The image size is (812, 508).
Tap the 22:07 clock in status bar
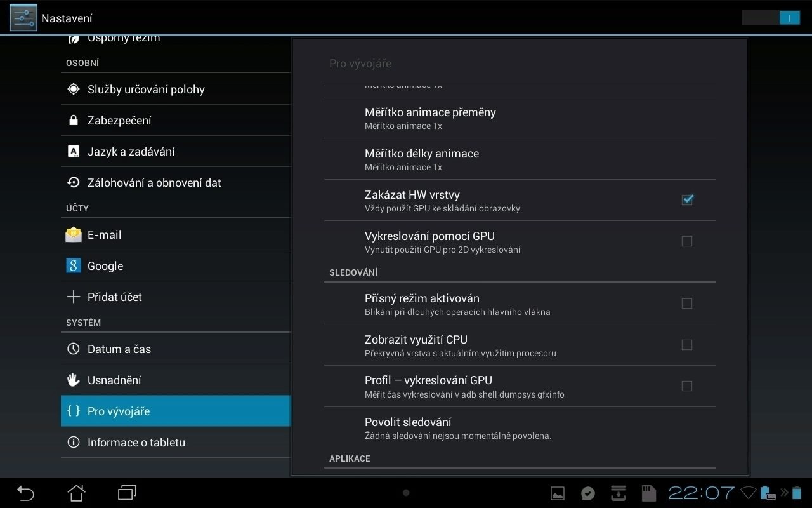(x=701, y=493)
